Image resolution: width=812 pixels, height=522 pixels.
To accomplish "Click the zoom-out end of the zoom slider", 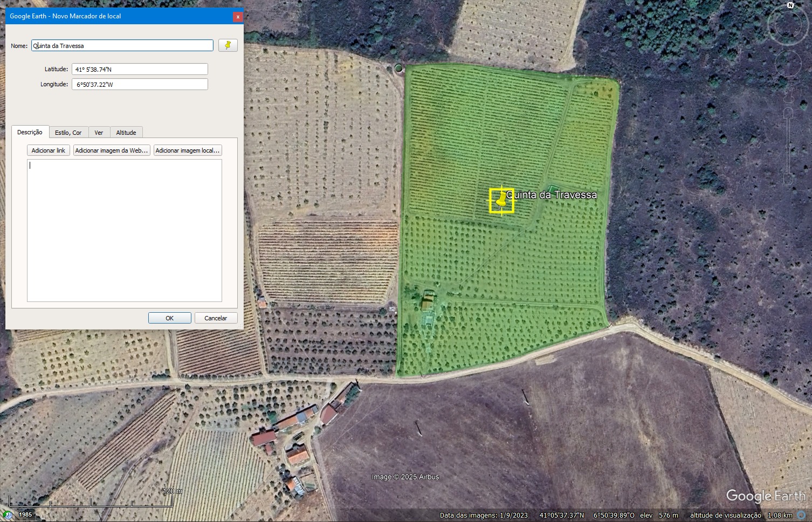I will 788,180.
